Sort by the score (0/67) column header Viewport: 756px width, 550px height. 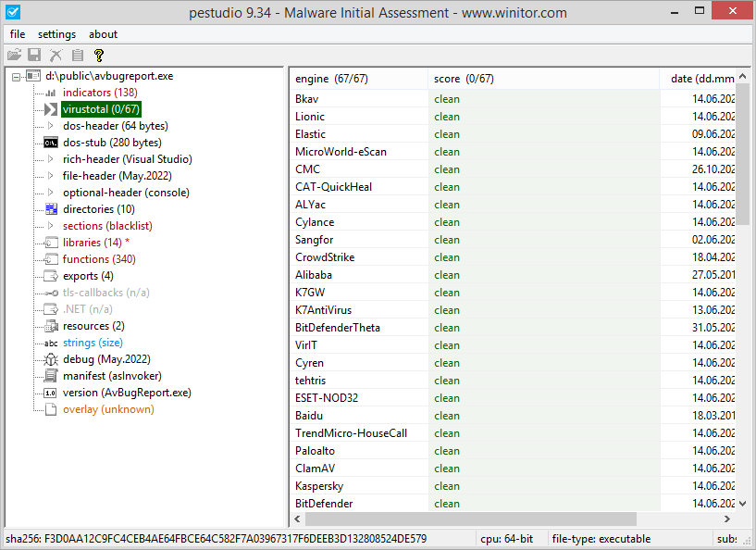pyautogui.click(x=543, y=79)
